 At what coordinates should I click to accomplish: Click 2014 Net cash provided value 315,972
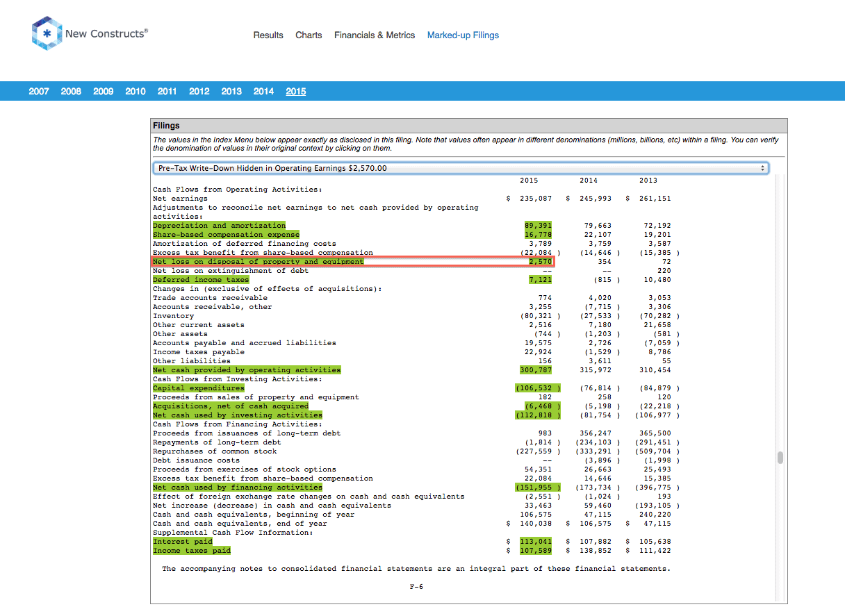pos(596,370)
